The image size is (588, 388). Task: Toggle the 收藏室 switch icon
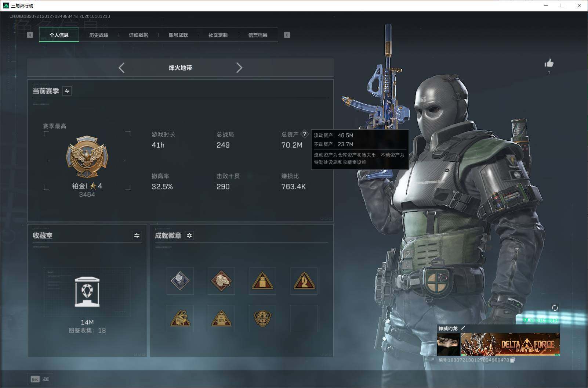coord(137,236)
